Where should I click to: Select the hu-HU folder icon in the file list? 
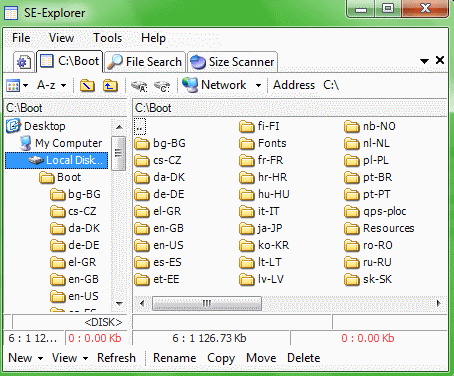coord(247,195)
